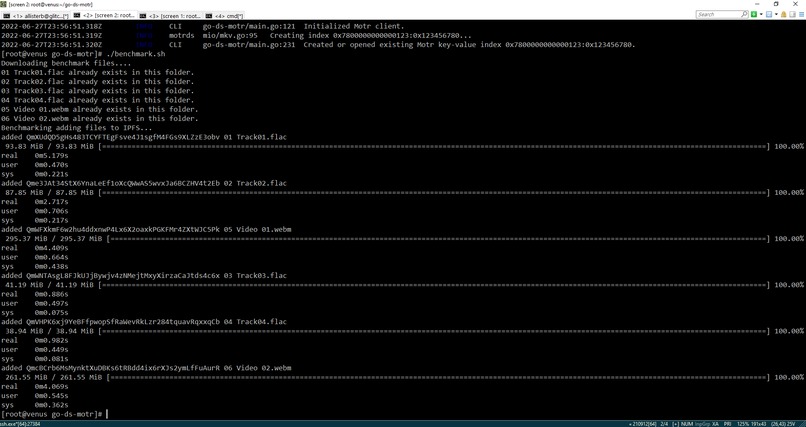Restore down the ConEmu window
Screen dimensions: 806x427
[776, 4]
